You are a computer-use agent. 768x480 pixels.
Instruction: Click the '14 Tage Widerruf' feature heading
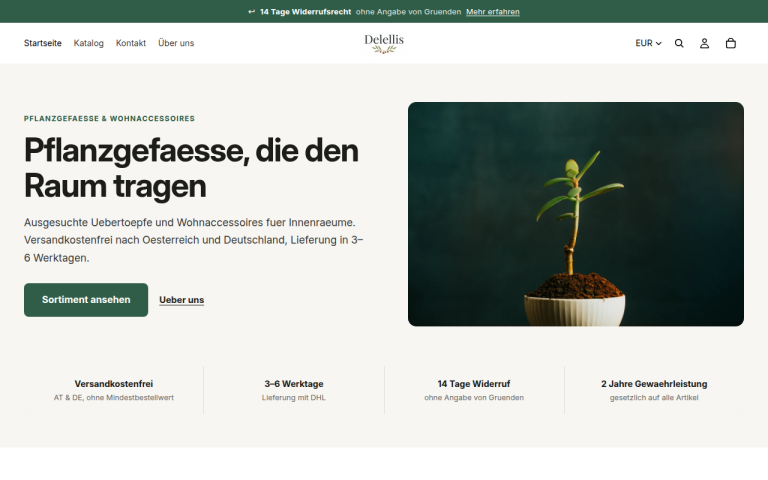474,384
